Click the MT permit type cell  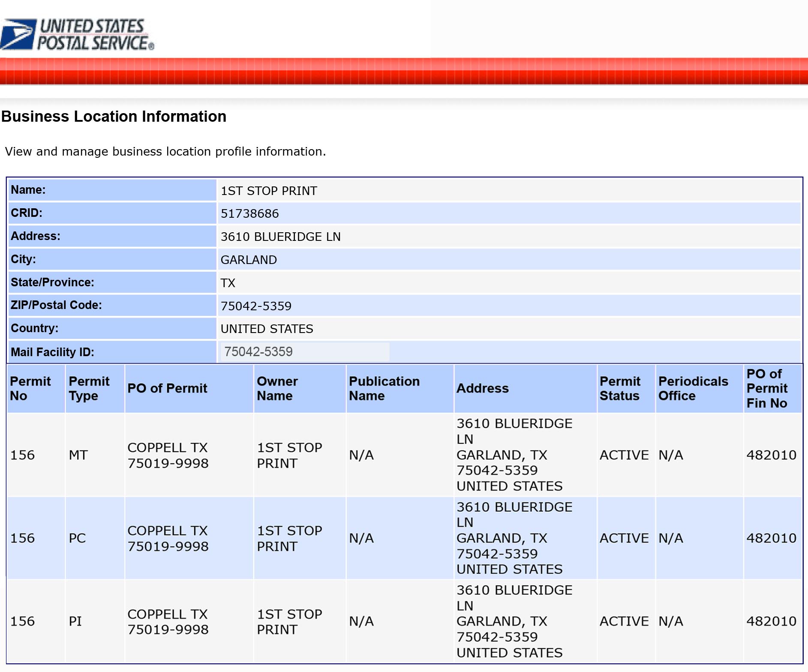point(78,455)
